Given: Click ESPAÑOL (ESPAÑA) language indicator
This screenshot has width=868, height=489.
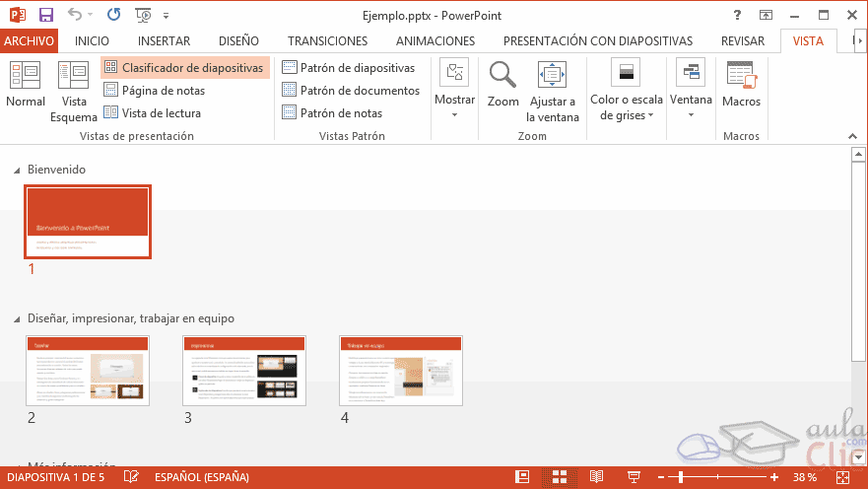Looking at the screenshot, I should pyautogui.click(x=201, y=477).
